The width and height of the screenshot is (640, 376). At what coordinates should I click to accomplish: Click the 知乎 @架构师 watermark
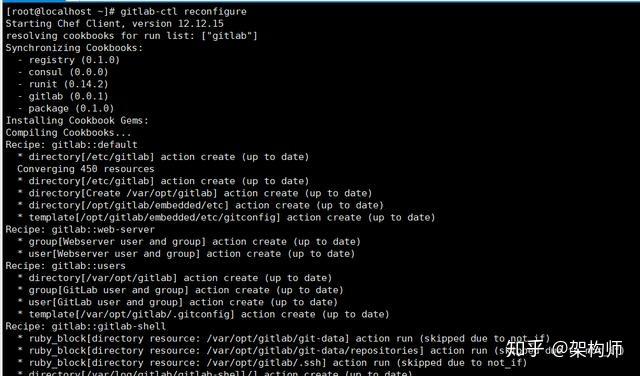tap(565, 349)
